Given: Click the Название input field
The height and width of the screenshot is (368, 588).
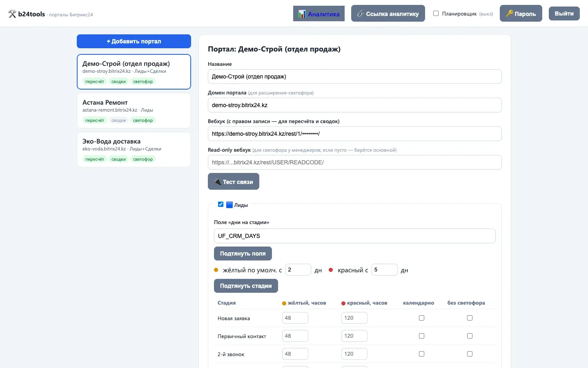Looking at the screenshot, I should point(354,76).
